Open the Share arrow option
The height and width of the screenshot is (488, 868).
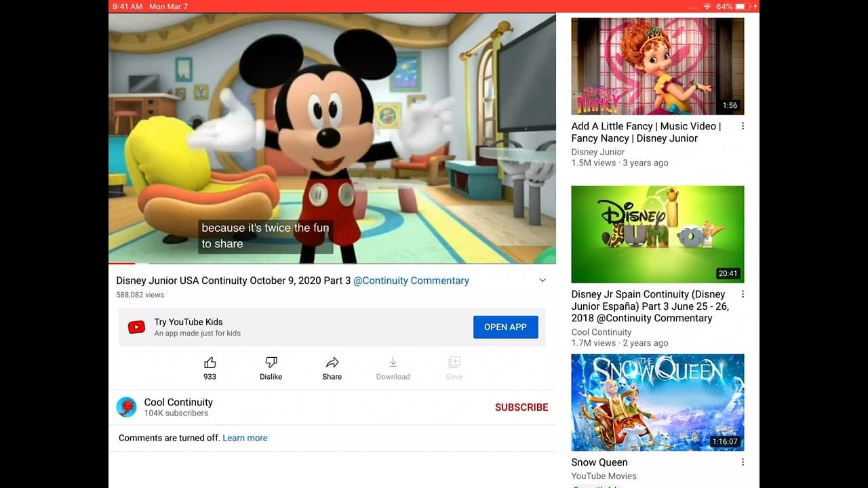pos(332,363)
